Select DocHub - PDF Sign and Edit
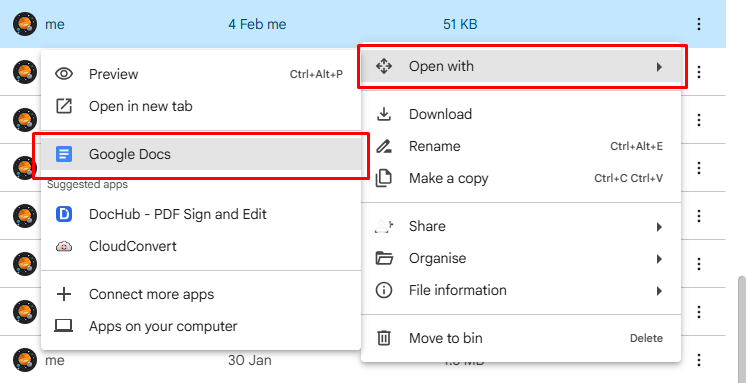This screenshot has width=746, height=383. tap(201, 215)
